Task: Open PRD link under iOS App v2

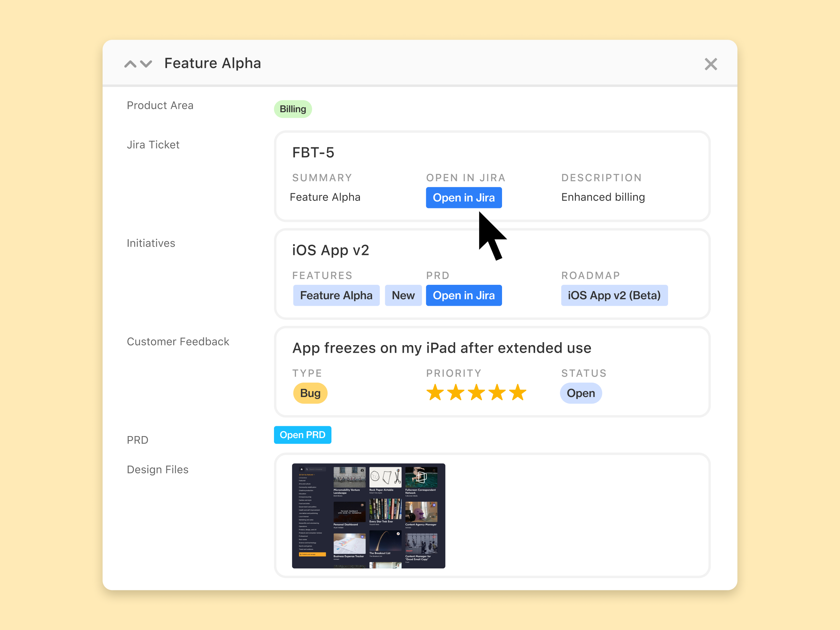Action: (464, 295)
